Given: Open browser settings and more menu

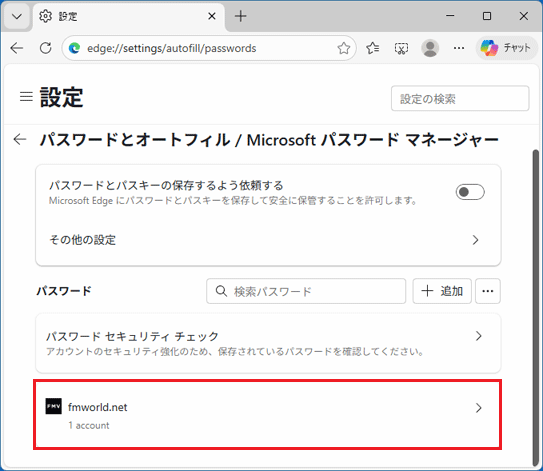Looking at the screenshot, I should pyautogui.click(x=459, y=48).
